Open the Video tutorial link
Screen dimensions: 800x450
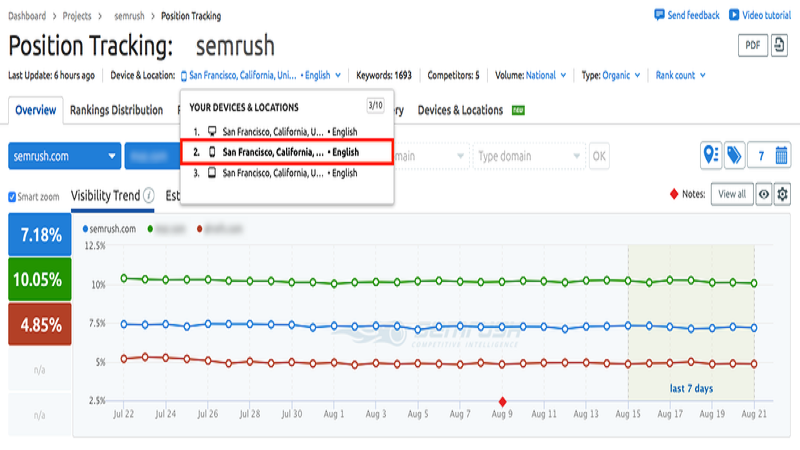pos(760,15)
